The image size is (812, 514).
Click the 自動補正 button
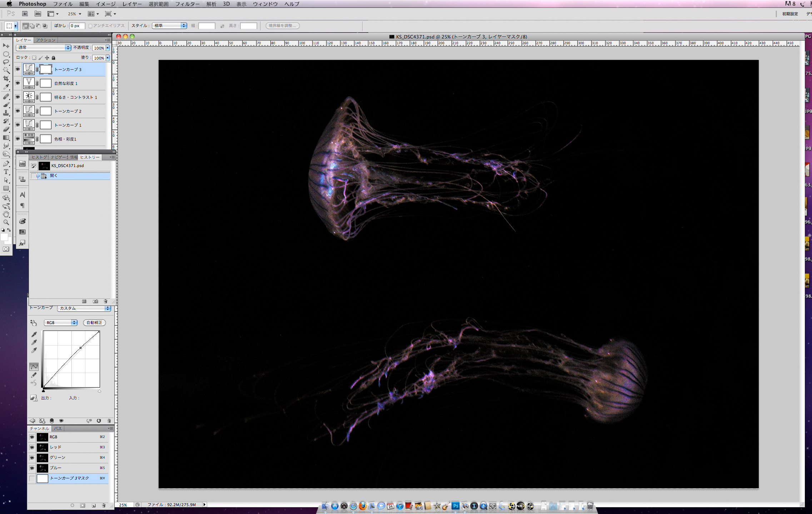[94, 323]
